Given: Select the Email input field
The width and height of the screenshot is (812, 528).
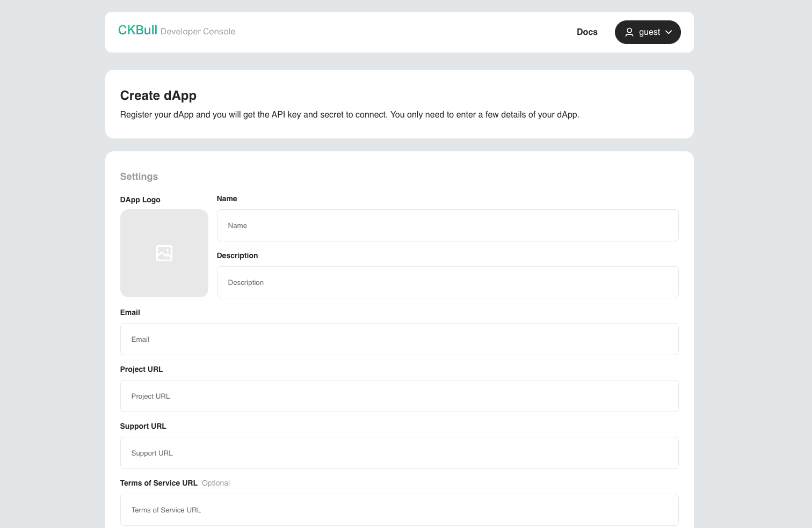Looking at the screenshot, I should point(399,339).
